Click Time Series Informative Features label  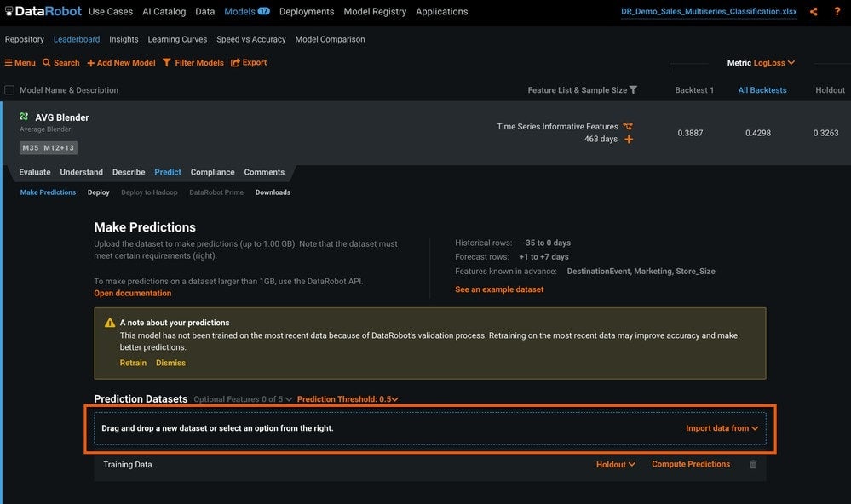coord(557,126)
